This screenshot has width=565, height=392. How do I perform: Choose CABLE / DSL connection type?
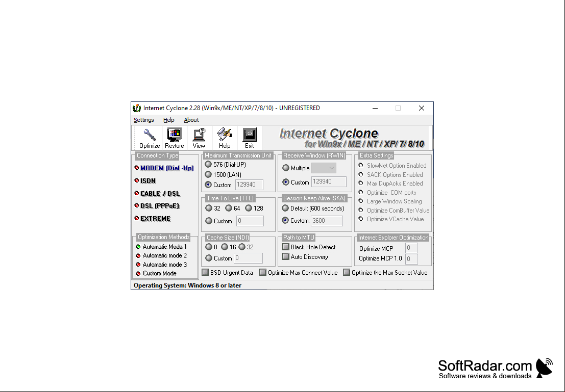tap(157, 193)
